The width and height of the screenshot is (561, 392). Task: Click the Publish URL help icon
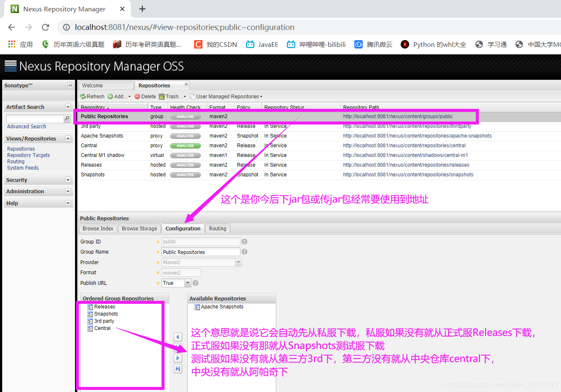tap(195, 283)
